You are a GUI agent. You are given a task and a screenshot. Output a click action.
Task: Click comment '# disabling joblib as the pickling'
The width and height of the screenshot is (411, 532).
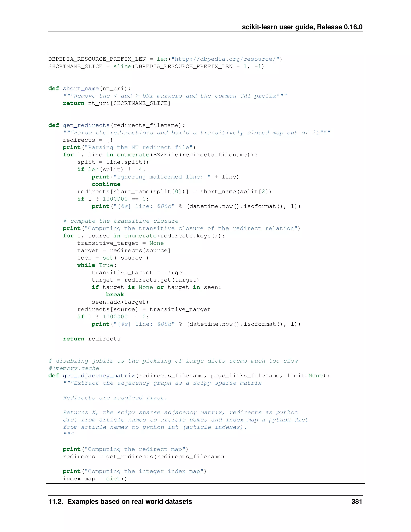(173, 361)
